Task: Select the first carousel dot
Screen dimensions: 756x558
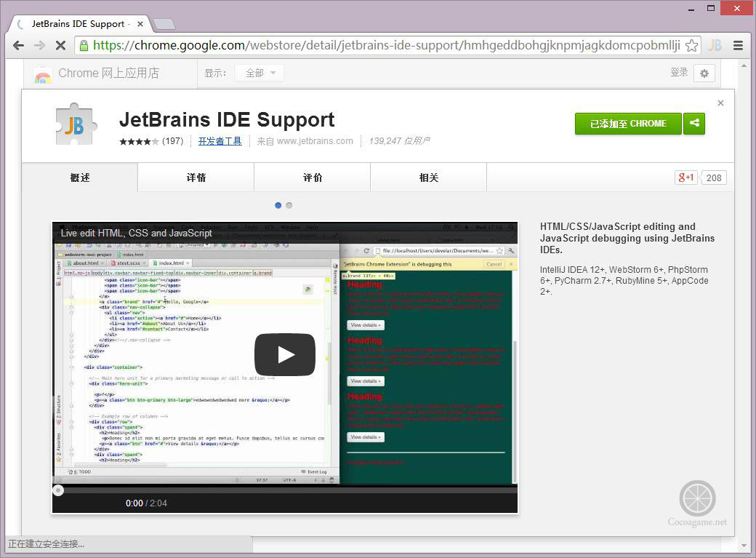Action: click(278, 205)
